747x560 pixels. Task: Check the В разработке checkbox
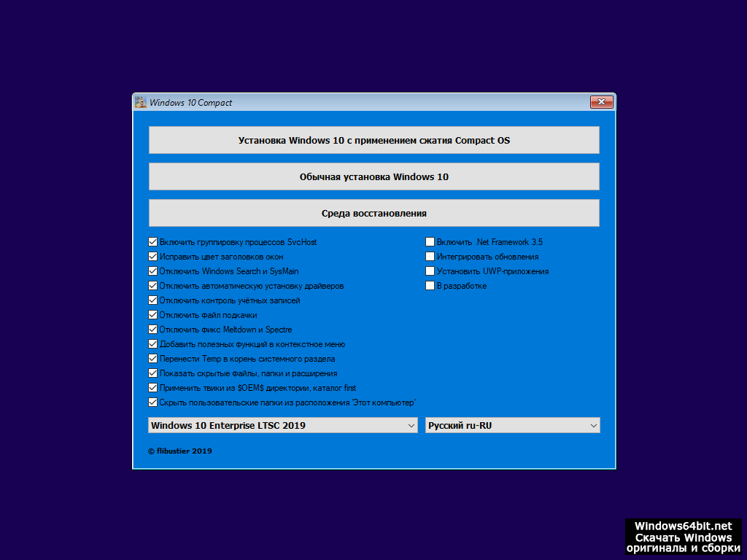tap(430, 286)
